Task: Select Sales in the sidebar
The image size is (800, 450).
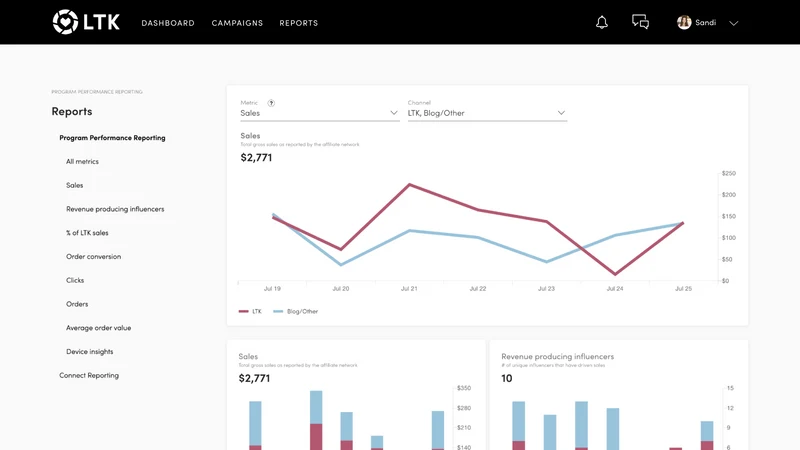Action: coord(74,185)
